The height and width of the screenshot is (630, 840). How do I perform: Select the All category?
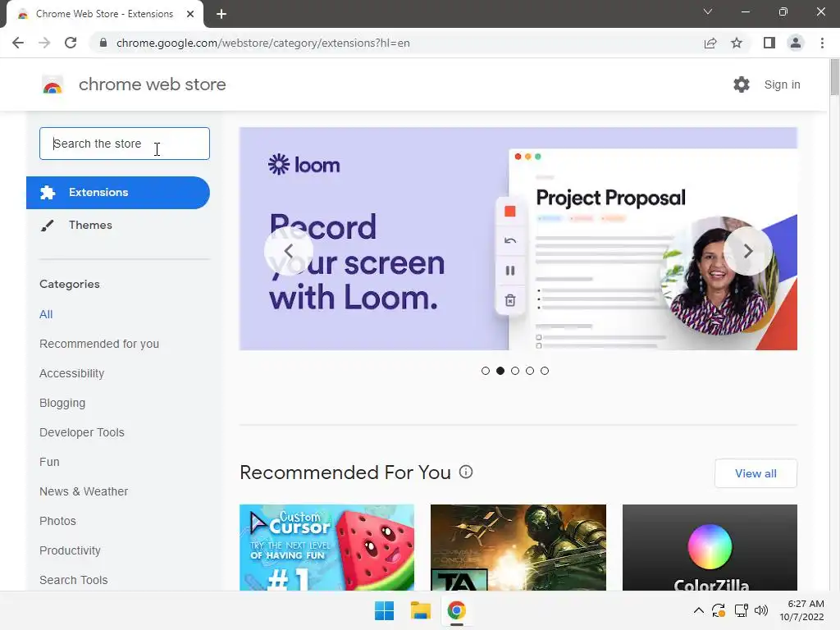point(46,314)
